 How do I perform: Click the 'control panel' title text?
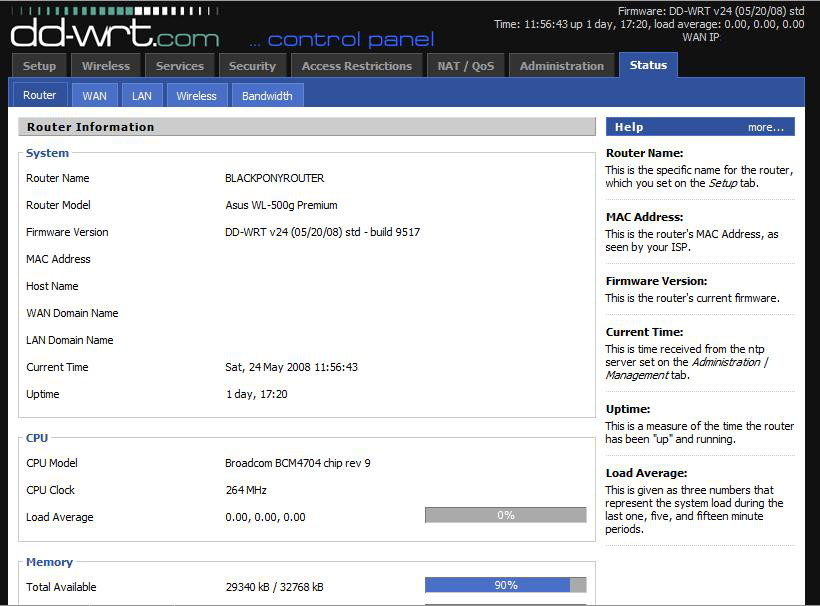click(x=350, y=39)
